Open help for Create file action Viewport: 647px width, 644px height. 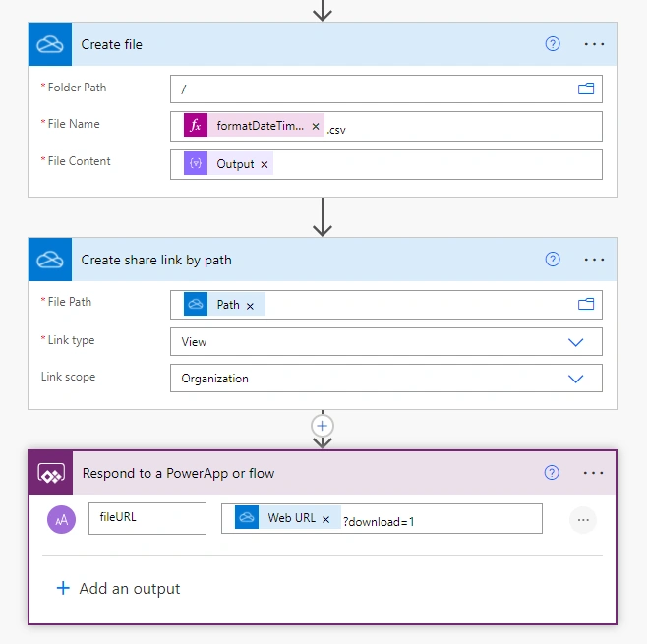pos(553,43)
